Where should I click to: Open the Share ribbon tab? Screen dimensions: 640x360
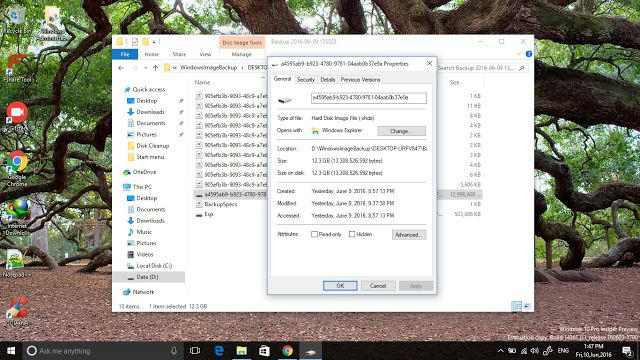[179, 54]
